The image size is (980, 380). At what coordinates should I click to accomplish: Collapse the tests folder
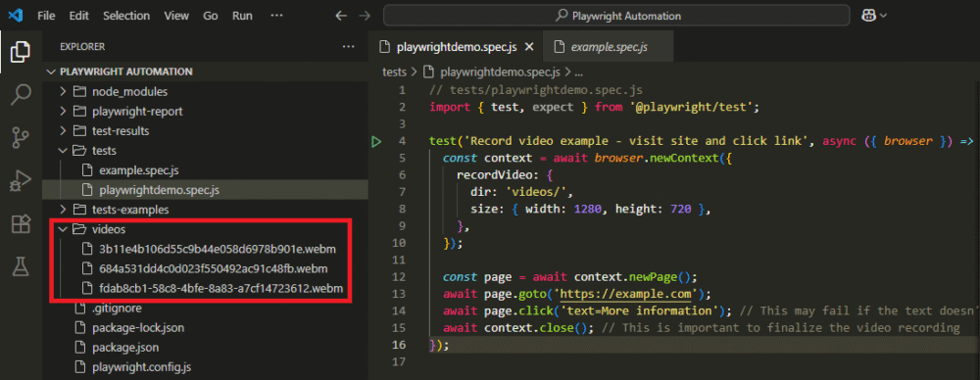tap(63, 151)
